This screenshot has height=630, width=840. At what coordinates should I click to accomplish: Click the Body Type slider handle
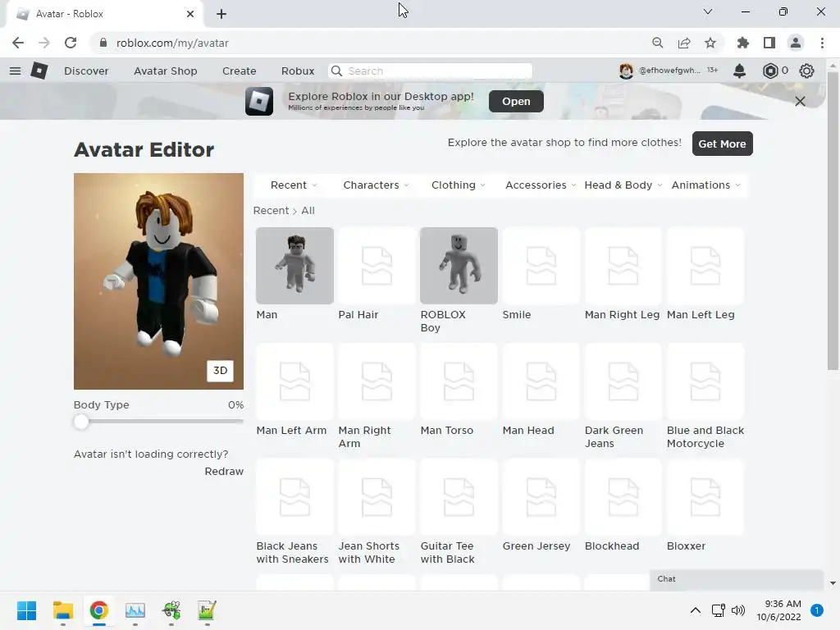point(81,422)
